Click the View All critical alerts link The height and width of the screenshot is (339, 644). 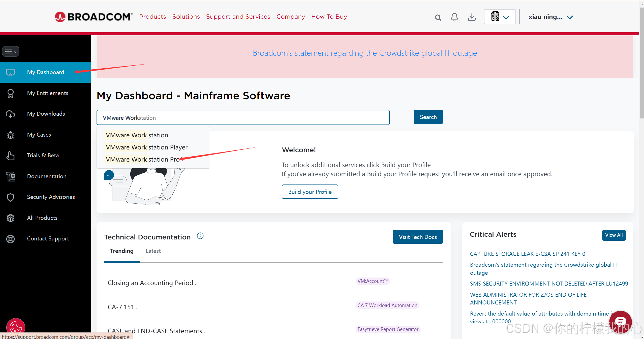pyautogui.click(x=613, y=235)
